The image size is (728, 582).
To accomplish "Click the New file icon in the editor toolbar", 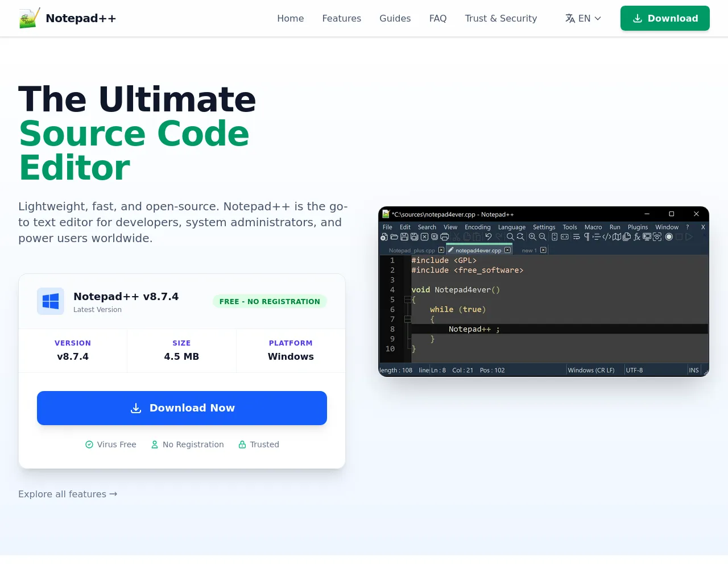I will click(x=383, y=237).
